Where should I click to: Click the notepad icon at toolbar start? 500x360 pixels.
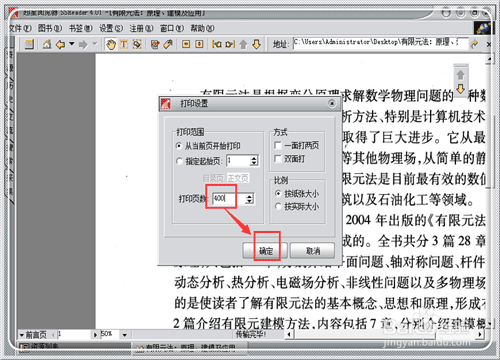pyautogui.click(x=29, y=44)
